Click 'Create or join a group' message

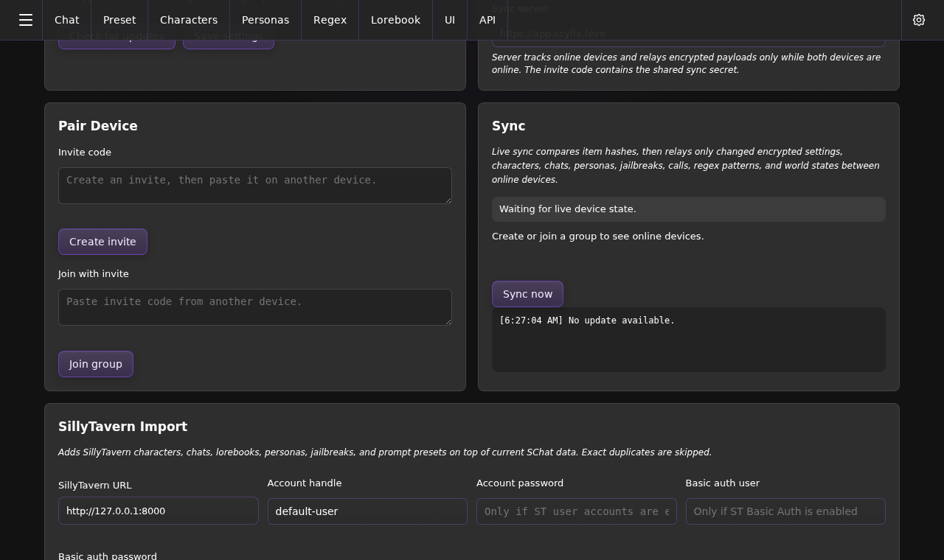(x=598, y=237)
